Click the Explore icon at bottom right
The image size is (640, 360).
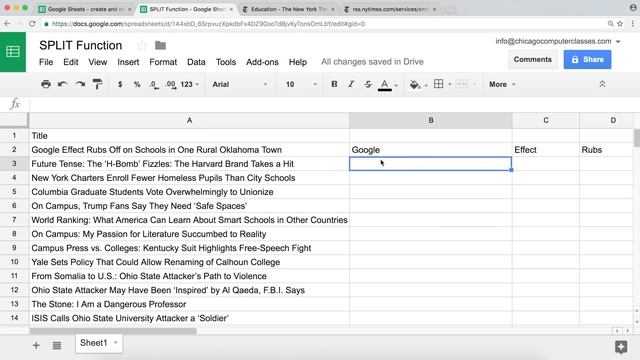point(621,347)
